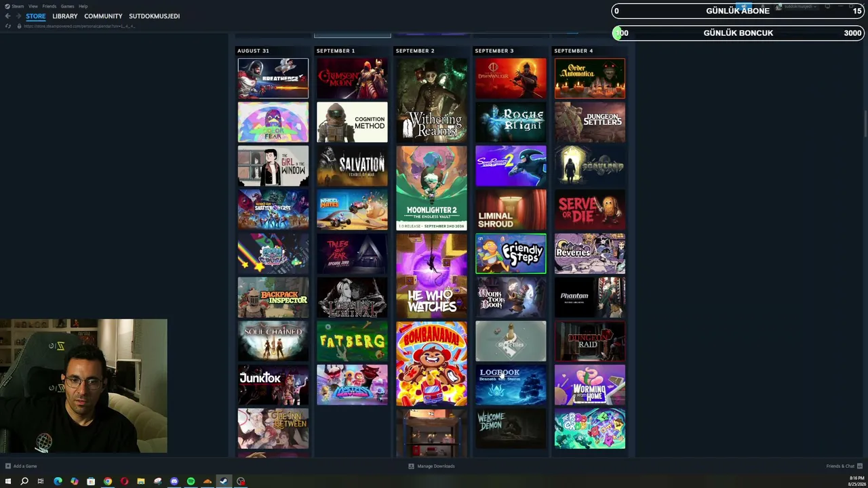Open Tales of Fear Episode Zero thumbnail

[352, 253]
